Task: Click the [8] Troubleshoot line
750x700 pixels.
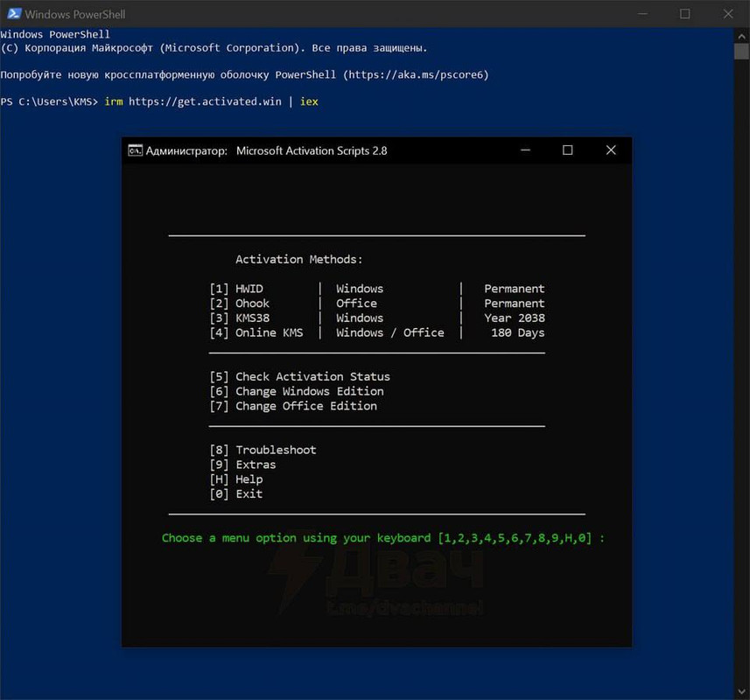Action: 263,450
